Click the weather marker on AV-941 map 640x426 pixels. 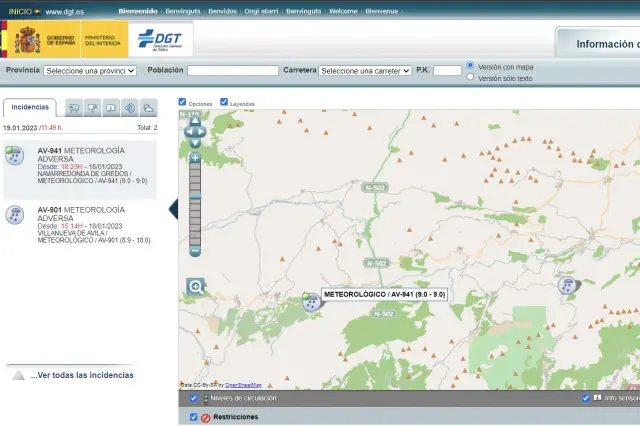point(311,301)
